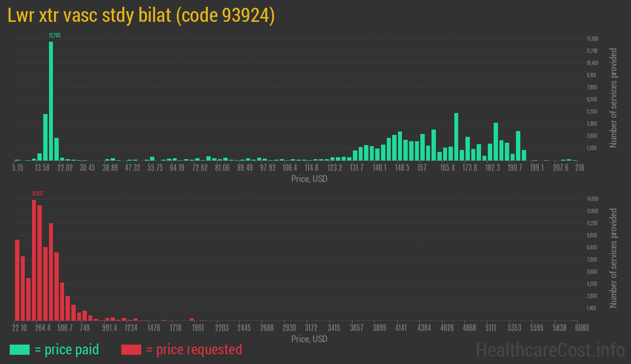The image size is (631, 364).
Task: Click the 22.10 x-axis label on bottom chart
Action: tap(20, 328)
